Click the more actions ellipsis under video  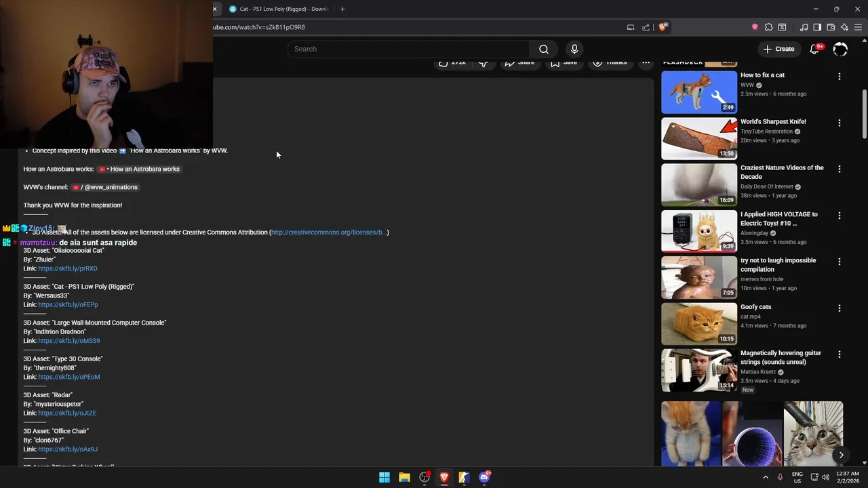pos(646,62)
